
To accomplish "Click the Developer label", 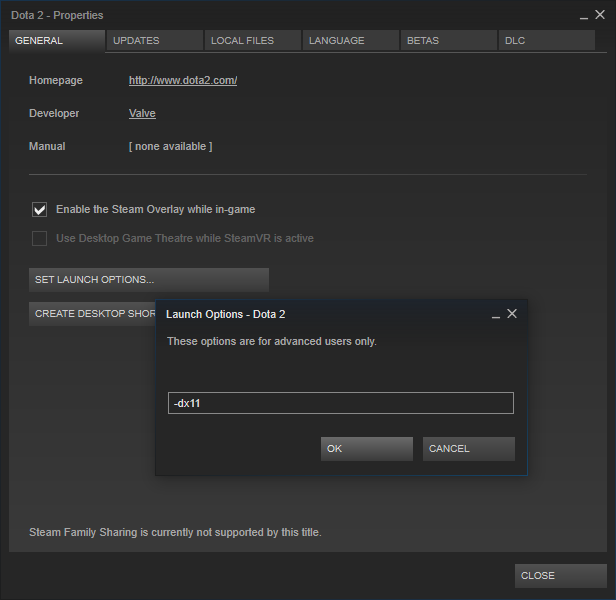I will (54, 114).
